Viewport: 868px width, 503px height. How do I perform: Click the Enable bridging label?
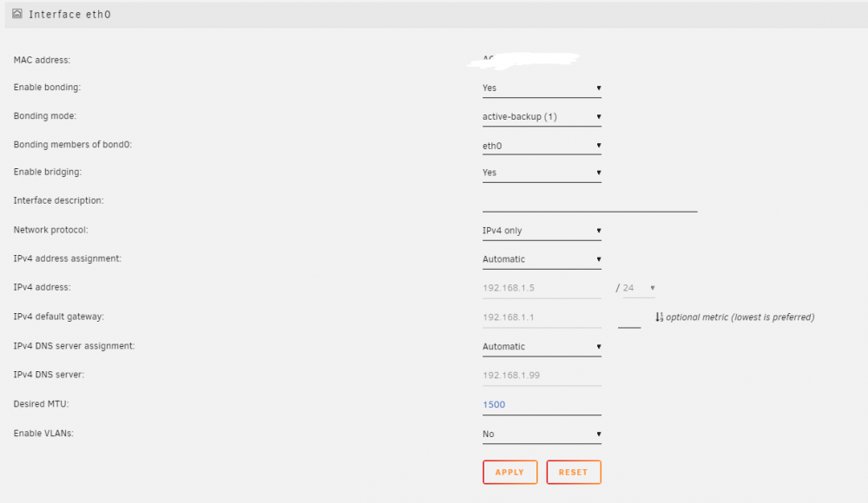48,172
